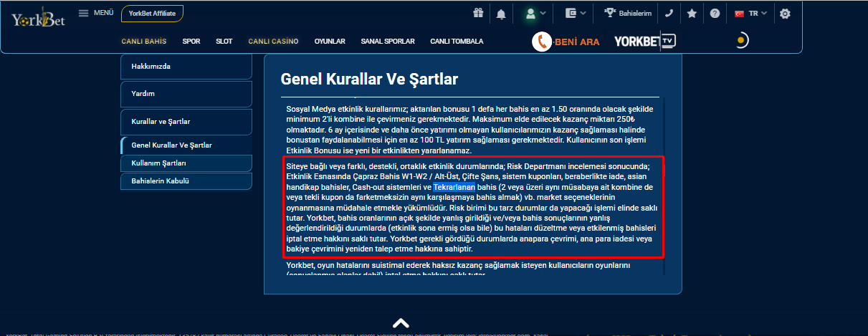This screenshot has width=868, height=336.
Task: Open Bahislerim my bets
Action: 627,13
